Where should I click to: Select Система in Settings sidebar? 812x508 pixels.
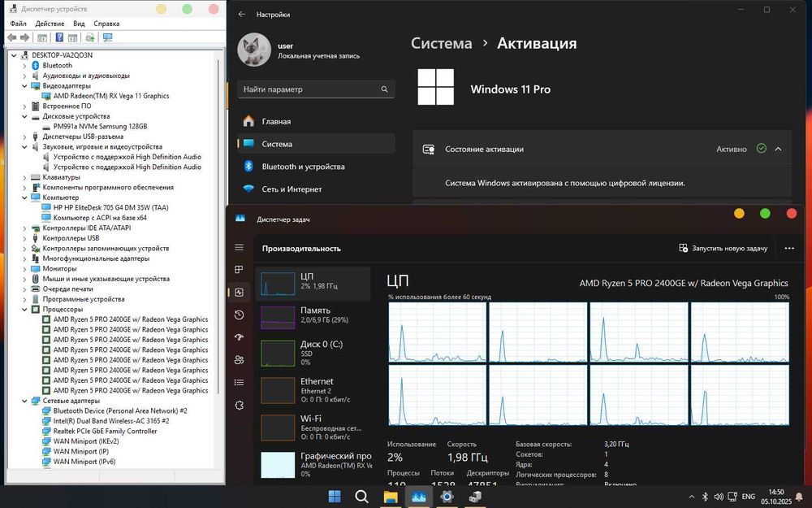[316, 144]
